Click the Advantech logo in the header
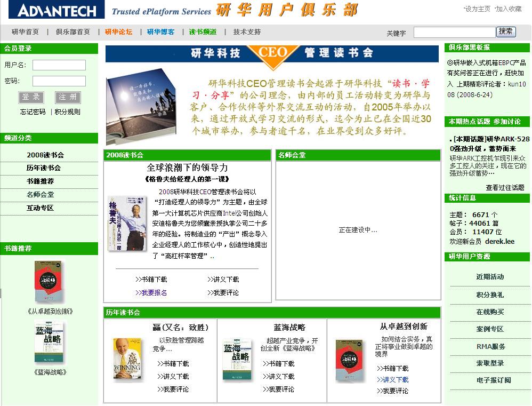Viewport: 532px width, 406px height. tap(57, 11)
